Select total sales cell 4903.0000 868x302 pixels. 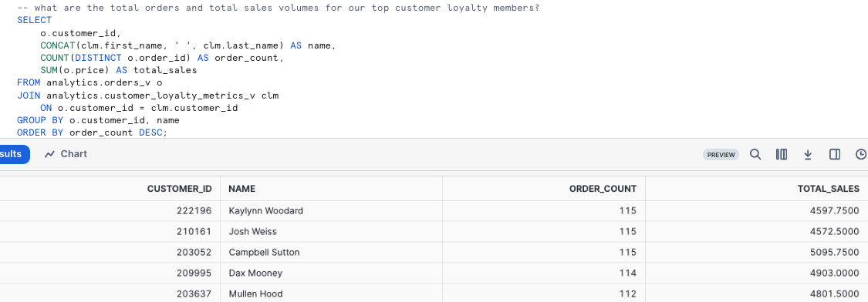pyautogui.click(x=757, y=273)
